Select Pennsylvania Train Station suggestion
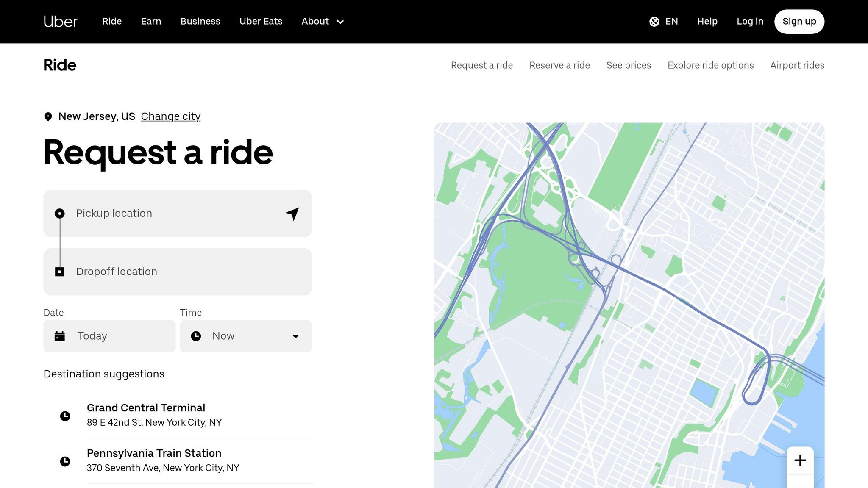 pos(154,453)
